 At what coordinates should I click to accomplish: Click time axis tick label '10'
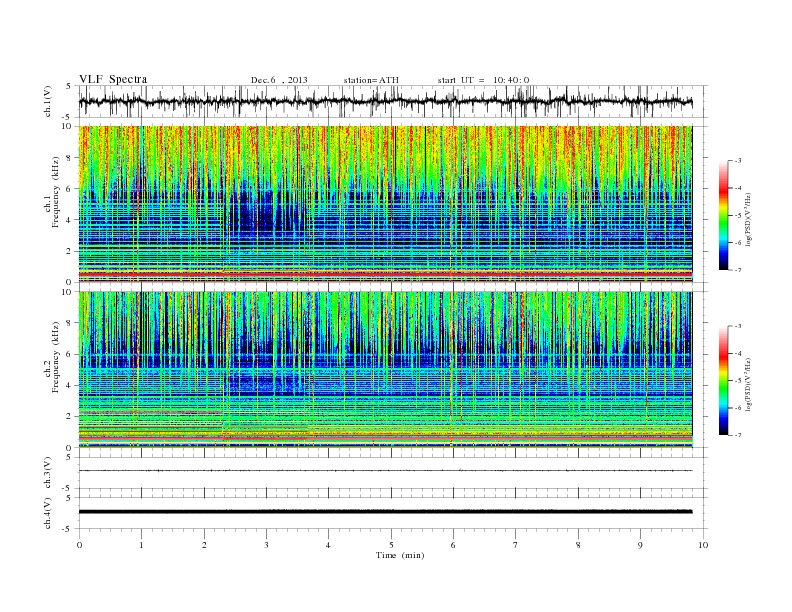click(703, 545)
